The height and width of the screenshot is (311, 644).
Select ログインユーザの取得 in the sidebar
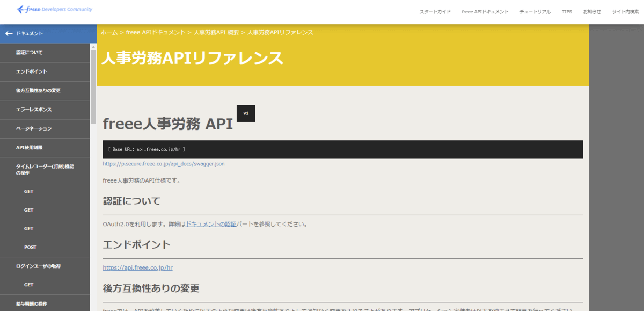click(x=45, y=266)
